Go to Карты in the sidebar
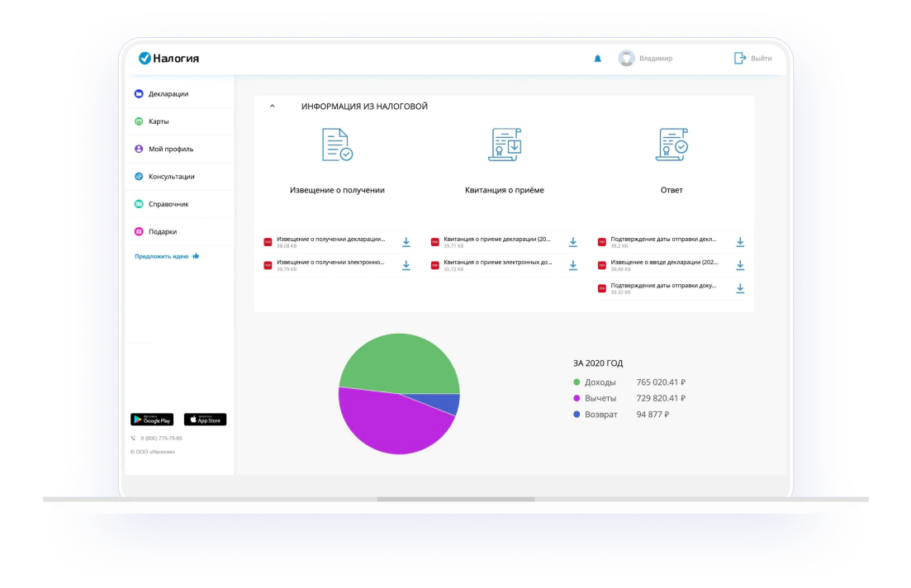 coord(159,121)
